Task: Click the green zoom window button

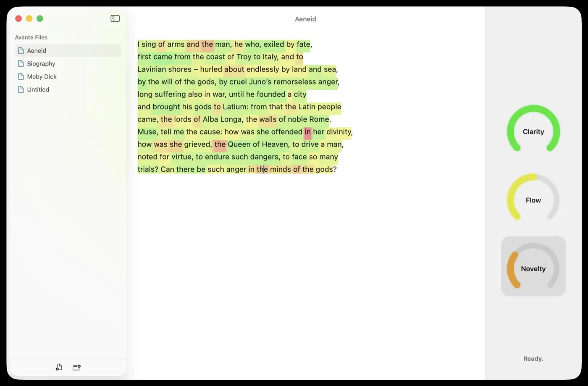Action: pos(40,18)
